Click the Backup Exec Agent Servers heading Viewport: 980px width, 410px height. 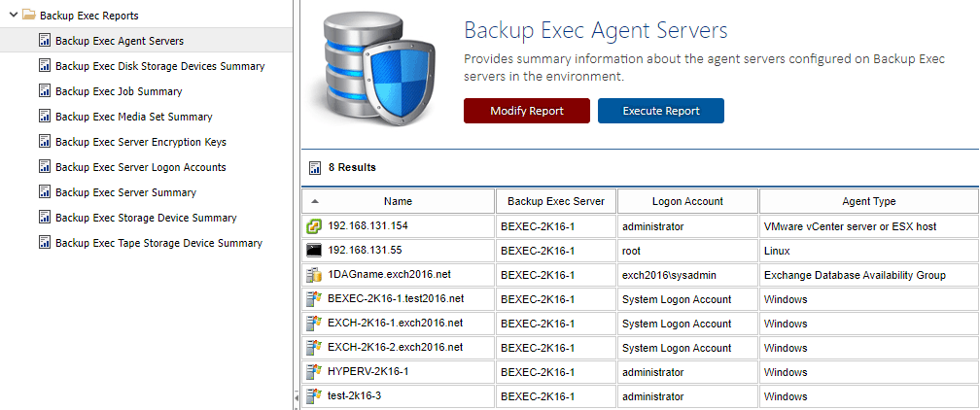click(596, 30)
